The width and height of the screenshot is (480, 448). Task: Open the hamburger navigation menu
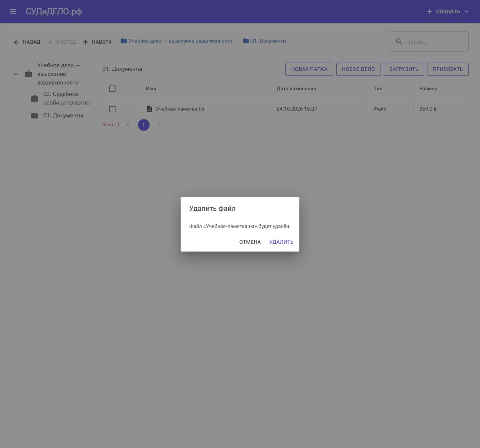13,11
